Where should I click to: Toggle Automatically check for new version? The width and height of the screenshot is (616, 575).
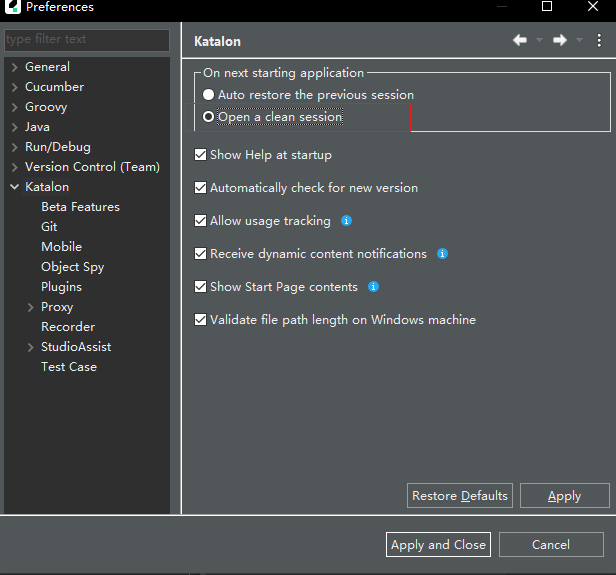pos(200,188)
